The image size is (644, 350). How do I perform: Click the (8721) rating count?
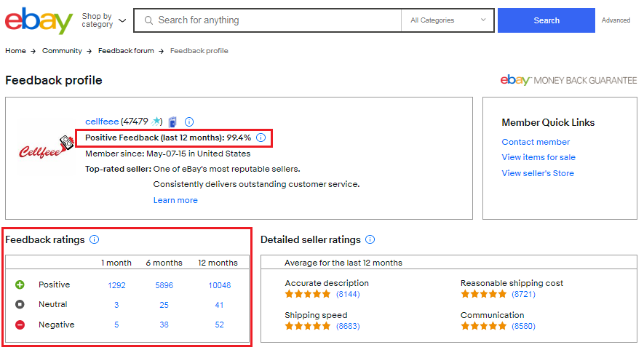pos(523,294)
